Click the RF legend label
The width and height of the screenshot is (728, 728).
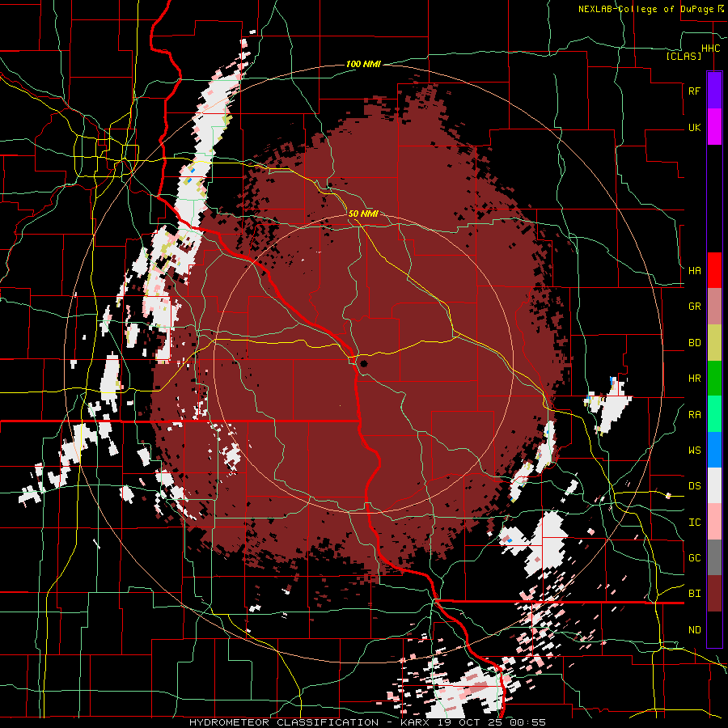(694, 91)
